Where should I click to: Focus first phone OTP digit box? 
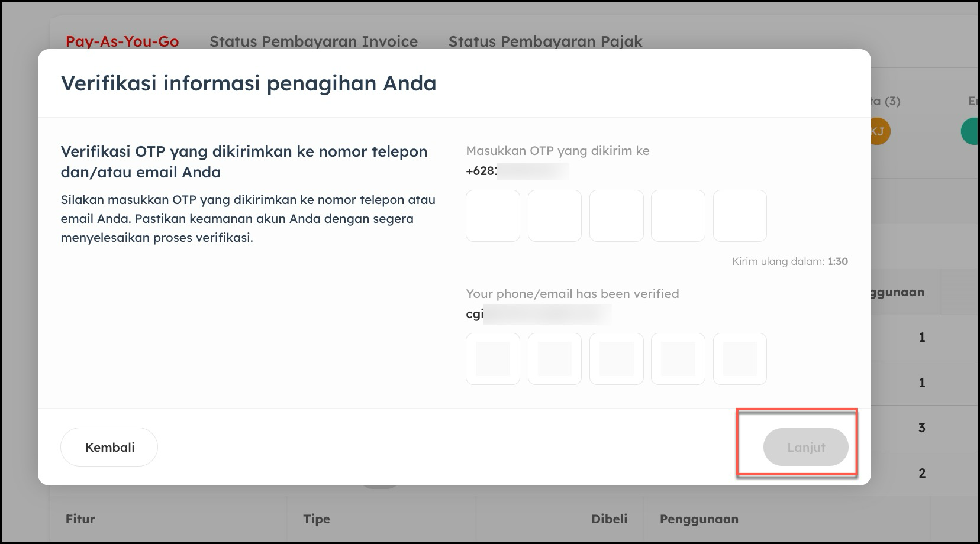point(493,216)
